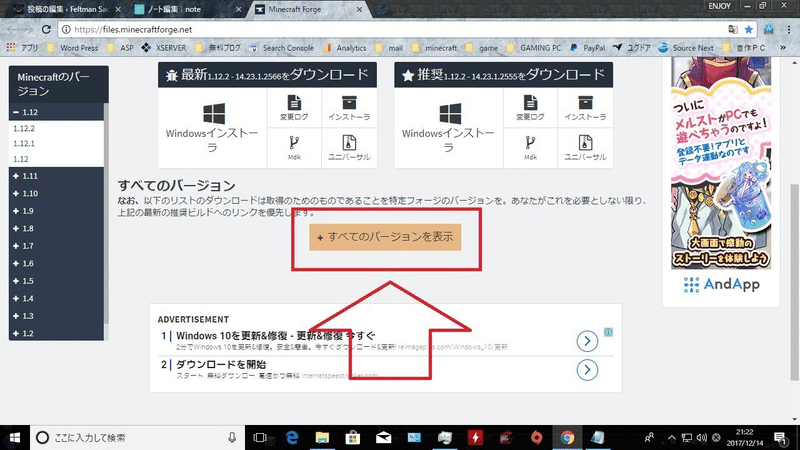The image size is (800, 450).
Task: Reload the page with the browser refresh icon
Action: point(46,30)
